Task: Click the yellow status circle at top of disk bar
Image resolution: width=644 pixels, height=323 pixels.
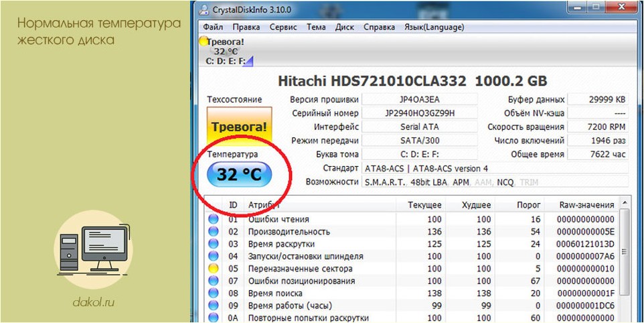Action: point(204,41)
